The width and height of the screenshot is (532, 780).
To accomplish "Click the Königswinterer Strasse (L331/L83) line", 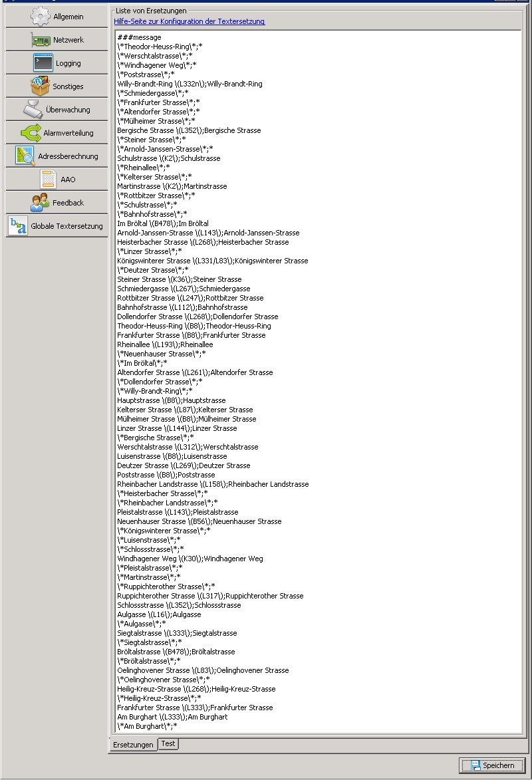I will (x=213, y=261).
